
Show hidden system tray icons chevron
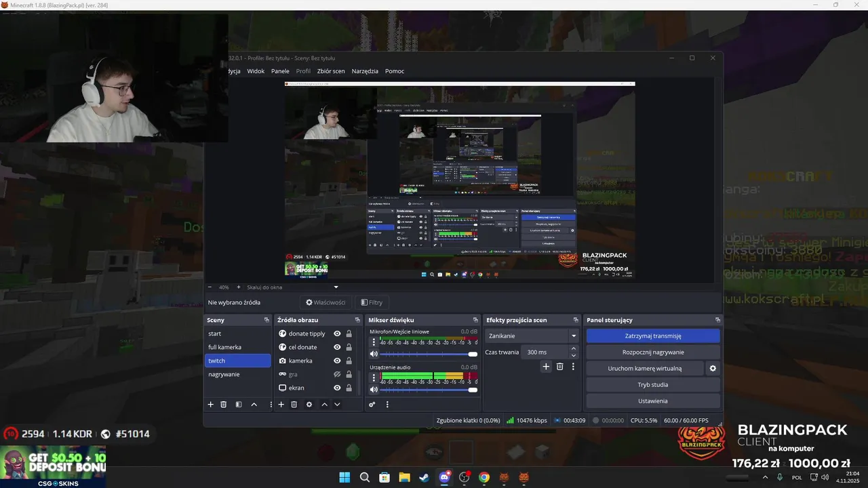[766, 477]
